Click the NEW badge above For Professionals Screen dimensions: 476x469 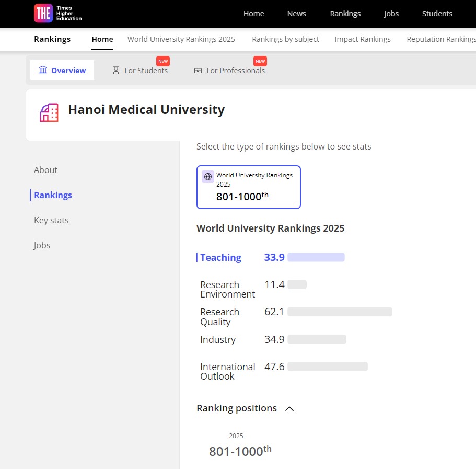click(x=260, y=61)
